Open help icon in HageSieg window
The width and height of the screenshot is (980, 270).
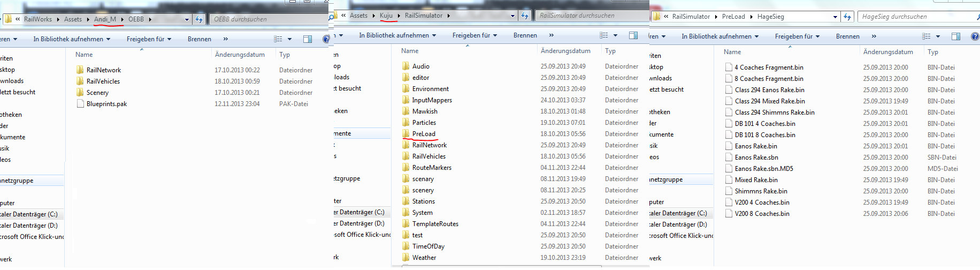tap(975, 36)
